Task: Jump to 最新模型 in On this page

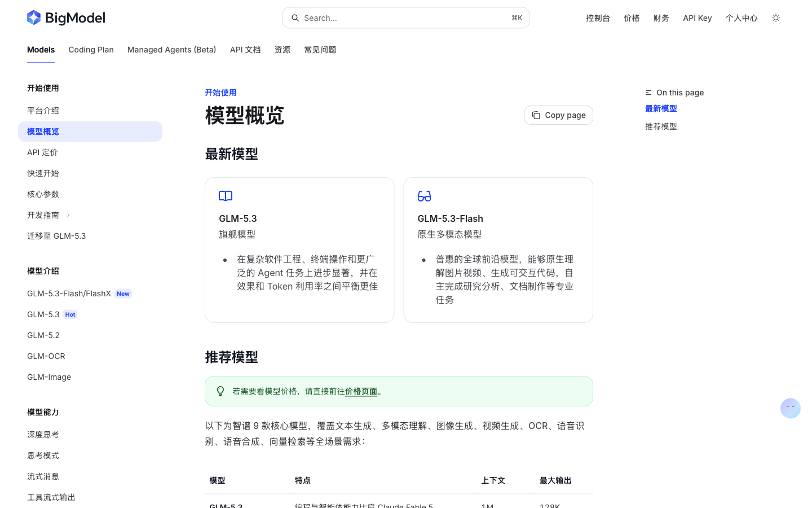Action: [x=661, y=108]
